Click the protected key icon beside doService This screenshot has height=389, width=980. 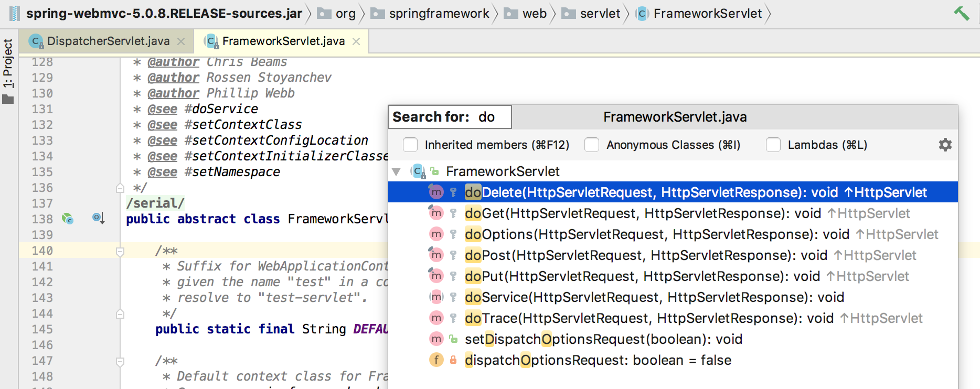(x=453, y=297)
